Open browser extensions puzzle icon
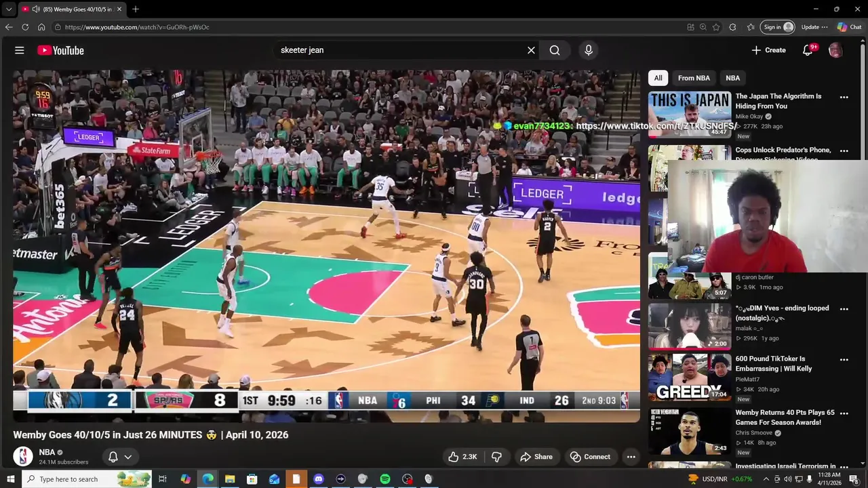Screen dimensions: 868x488 732,27
